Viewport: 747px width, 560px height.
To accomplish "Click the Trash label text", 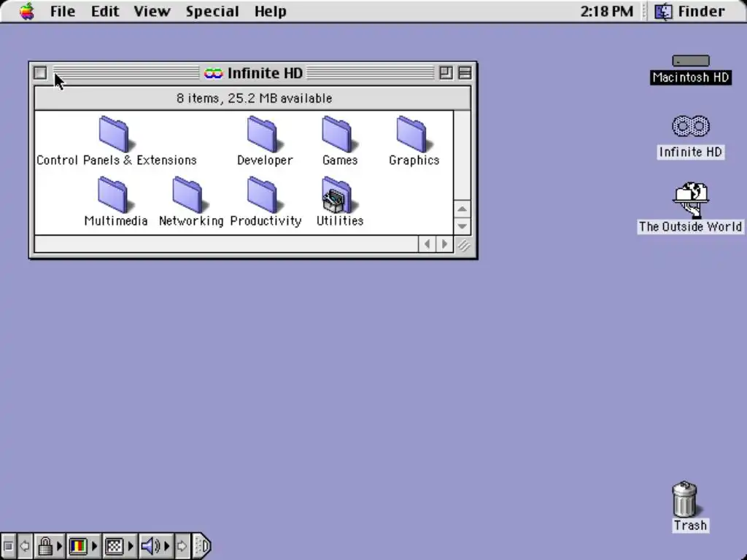I will [690, 525].
